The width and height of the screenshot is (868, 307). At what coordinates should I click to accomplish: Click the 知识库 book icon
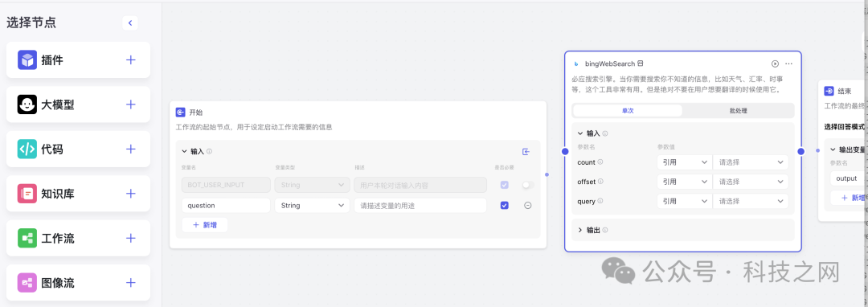27,194
